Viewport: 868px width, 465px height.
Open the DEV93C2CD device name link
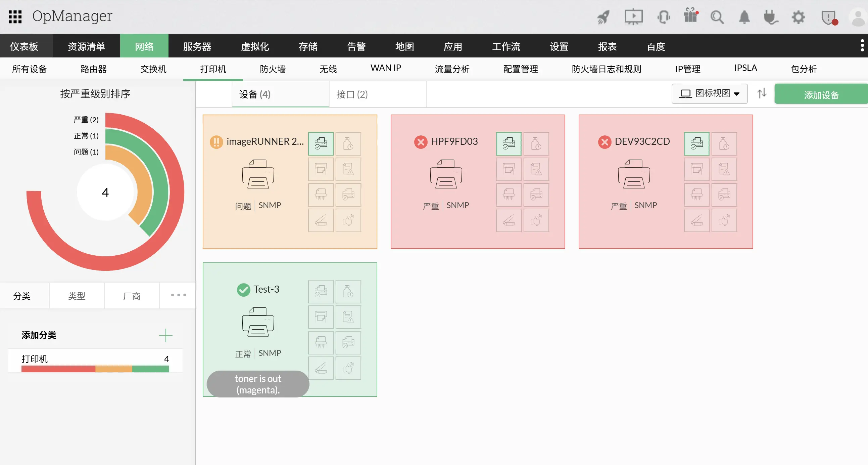pyautogui.click(x=642, y=142)
